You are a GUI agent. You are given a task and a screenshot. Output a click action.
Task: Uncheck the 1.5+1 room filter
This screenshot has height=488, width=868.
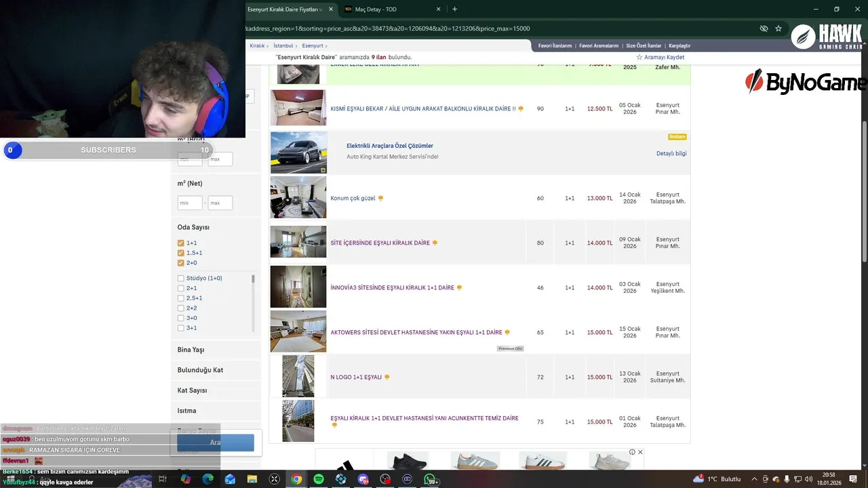coord(181,253)
